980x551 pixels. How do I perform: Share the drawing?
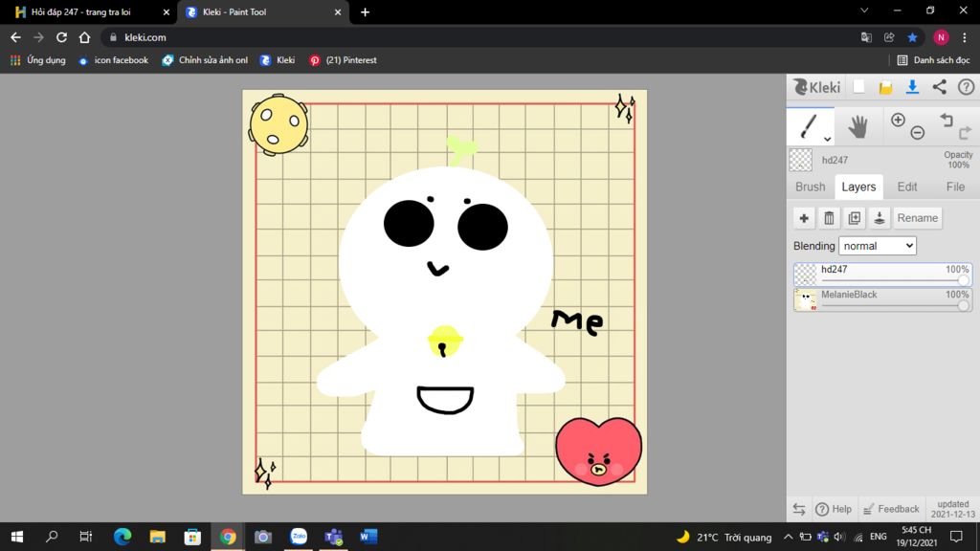click(940, 87)
